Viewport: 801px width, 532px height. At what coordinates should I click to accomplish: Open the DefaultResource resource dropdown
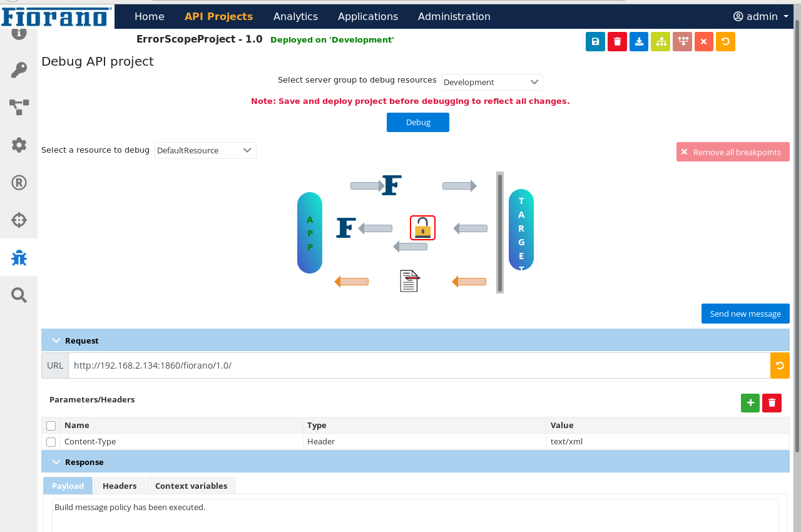(x=205, y=150)
